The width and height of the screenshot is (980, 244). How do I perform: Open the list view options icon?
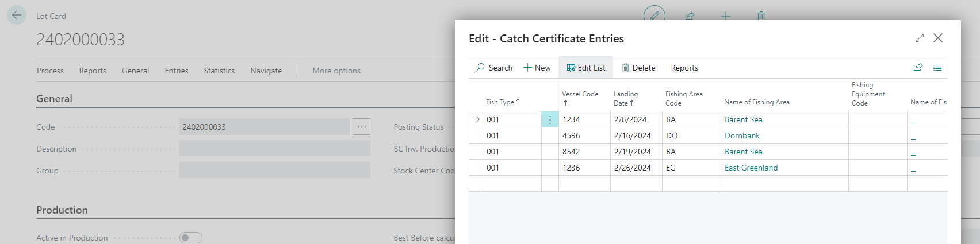coord(937,67)
